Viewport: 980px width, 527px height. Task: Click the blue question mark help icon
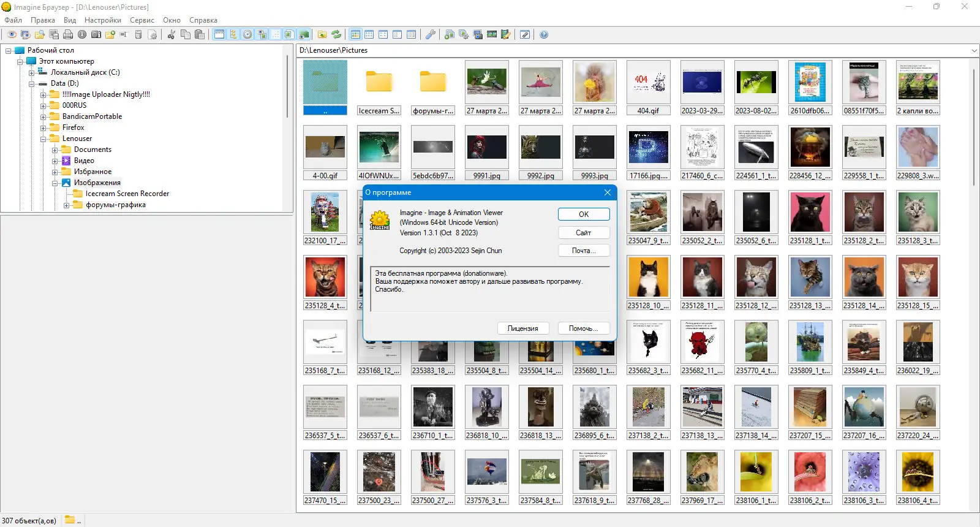[x=544, y=34]
